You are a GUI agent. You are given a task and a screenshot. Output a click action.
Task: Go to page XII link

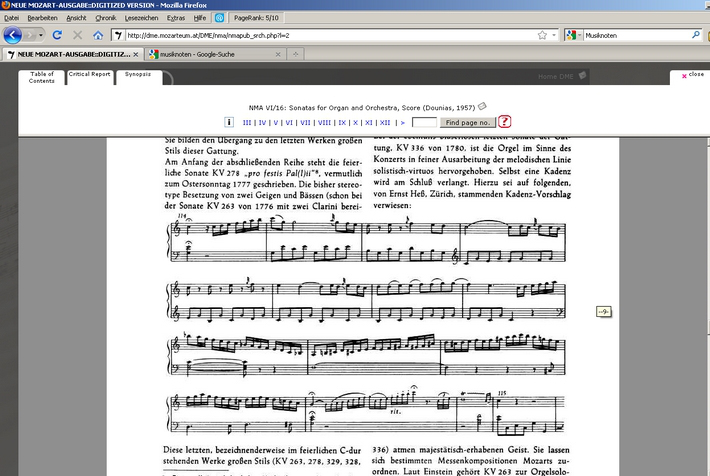pyautogui.click(x=385, y=122)
